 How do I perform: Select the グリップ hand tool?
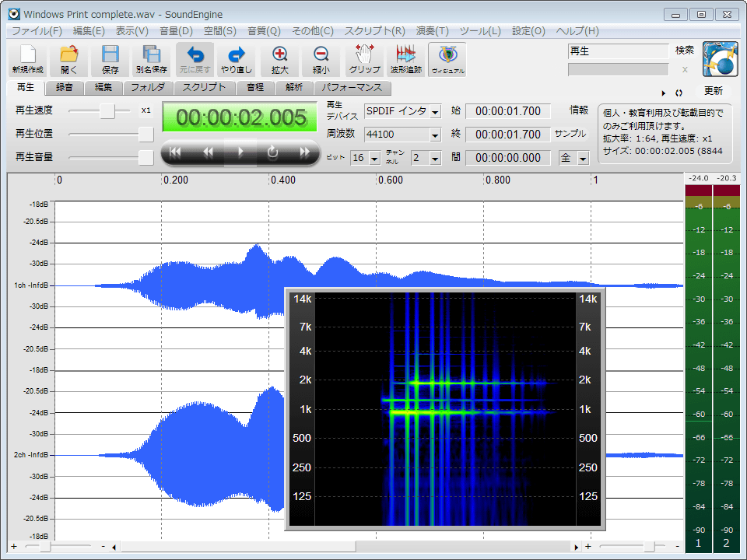coord(364,59)
